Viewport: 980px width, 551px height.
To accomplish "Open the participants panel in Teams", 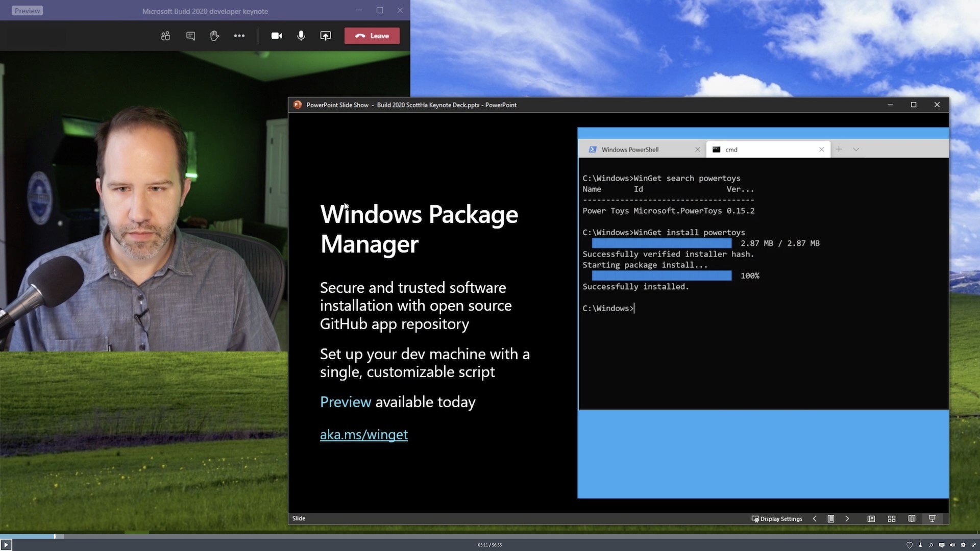I will pyautogui.click(x=165, y=36).
